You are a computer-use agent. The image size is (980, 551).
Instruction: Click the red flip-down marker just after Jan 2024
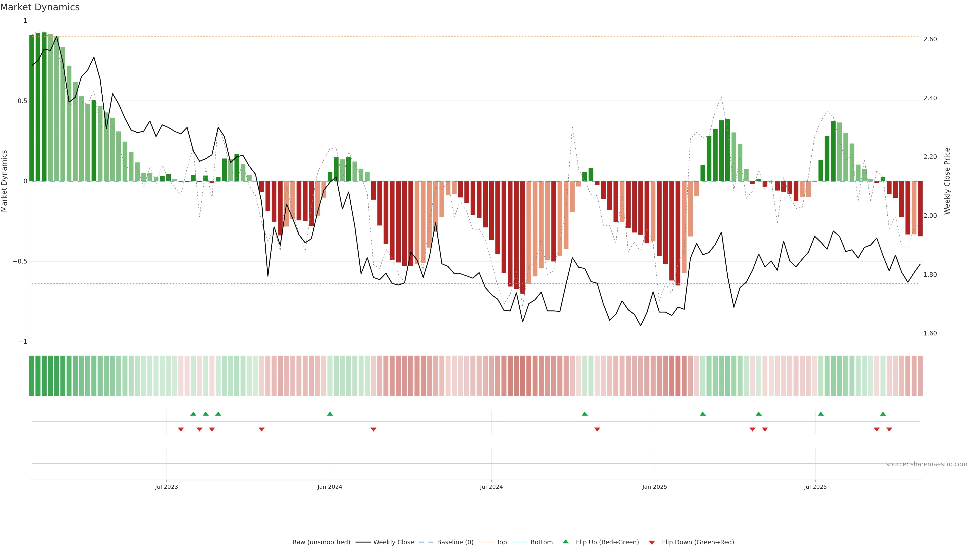[373, 429]
